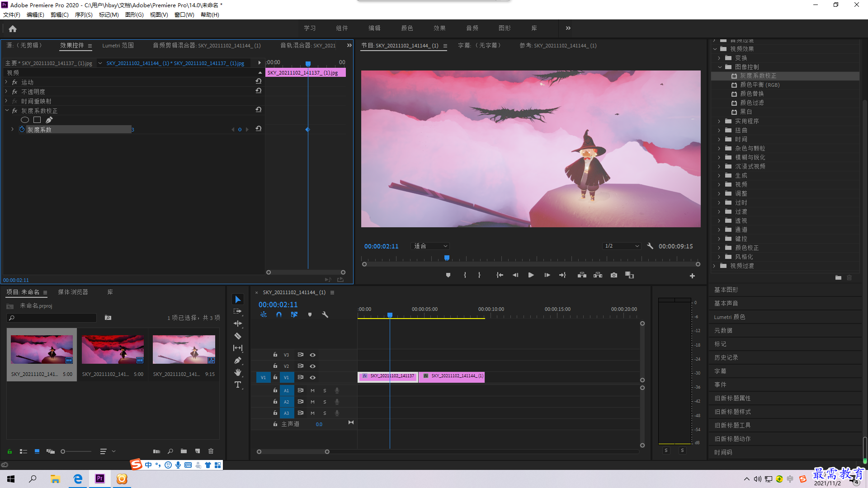Screen dimensions: 868x488
Task: Open the 历史记录 panel
Action: coord(726,357)
